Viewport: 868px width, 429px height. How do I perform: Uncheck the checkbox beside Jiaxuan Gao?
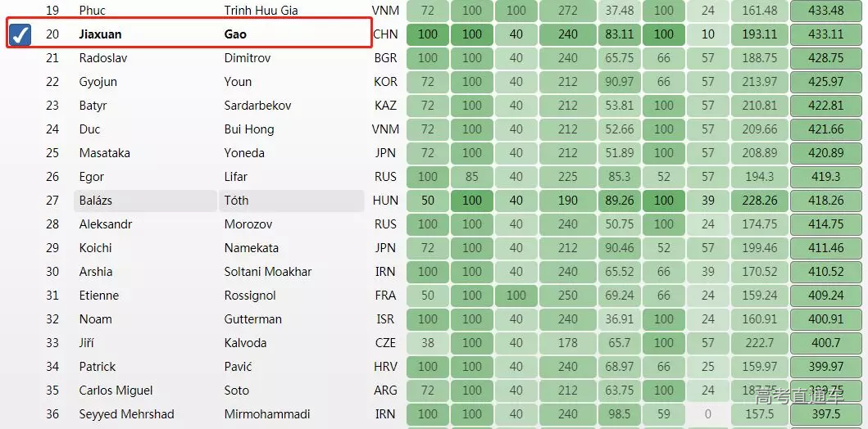(20, 34)
